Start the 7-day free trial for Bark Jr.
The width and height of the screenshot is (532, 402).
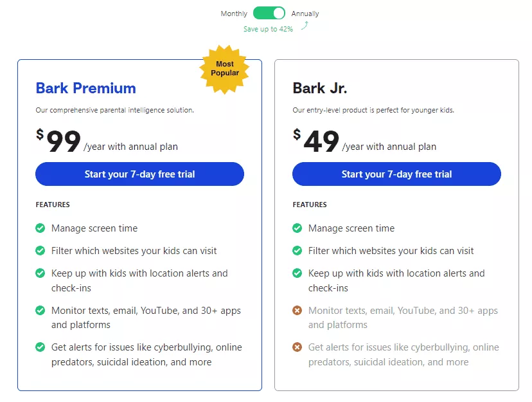[396, 174]
